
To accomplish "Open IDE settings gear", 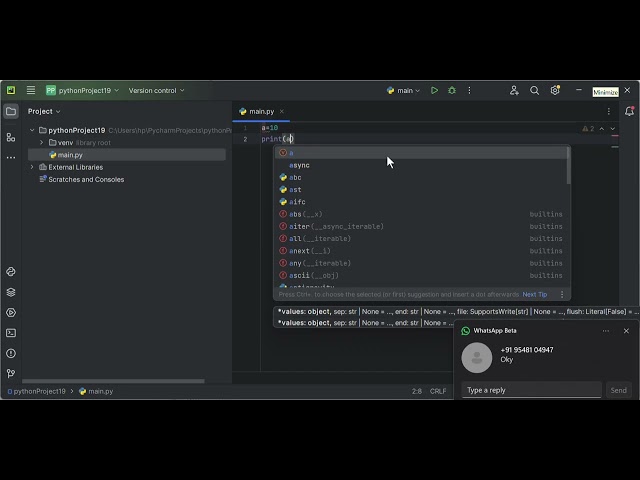I will tap(555, 90).
